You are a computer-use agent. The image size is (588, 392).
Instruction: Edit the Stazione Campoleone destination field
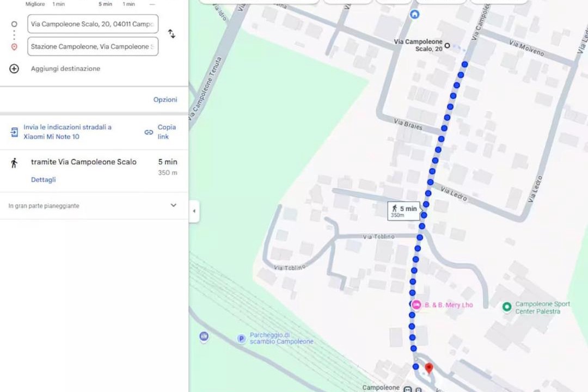93,46
